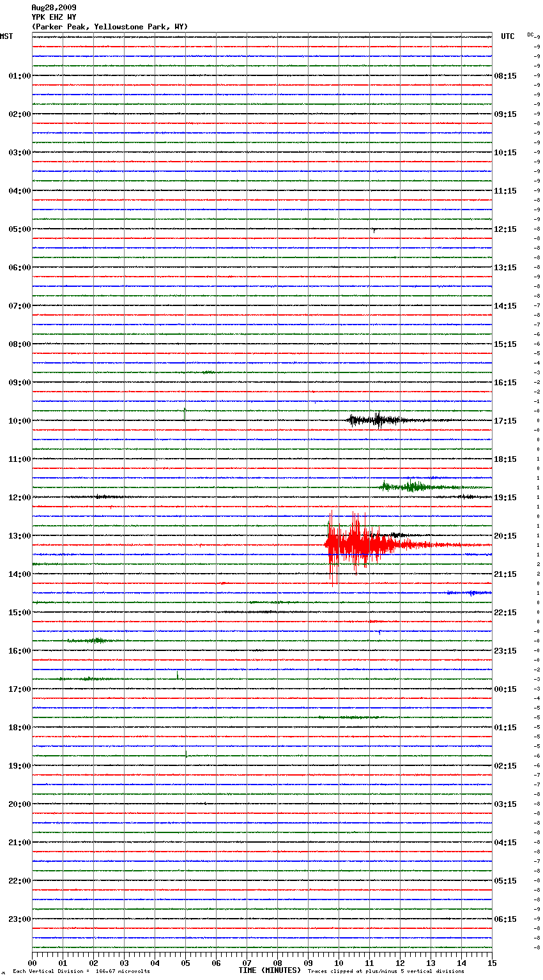Click the minute 10 axis tick label

[339, 963]
